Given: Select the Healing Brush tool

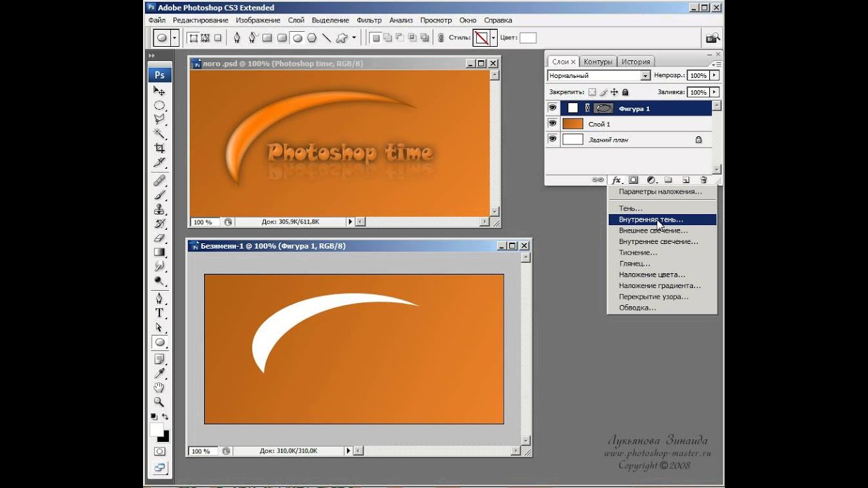Looking at the screenshot, I should point(159,180).
